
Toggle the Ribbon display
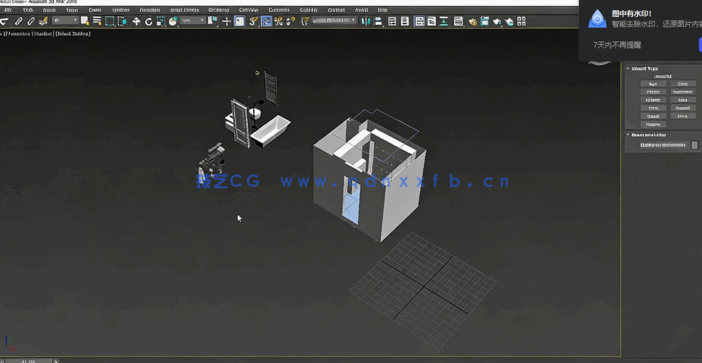click(419, 21)
